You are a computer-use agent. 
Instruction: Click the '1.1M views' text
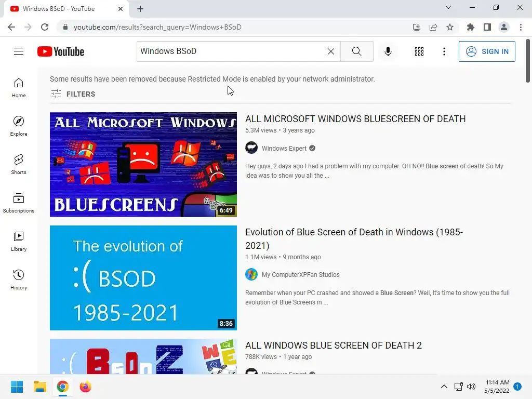[261, 257]
